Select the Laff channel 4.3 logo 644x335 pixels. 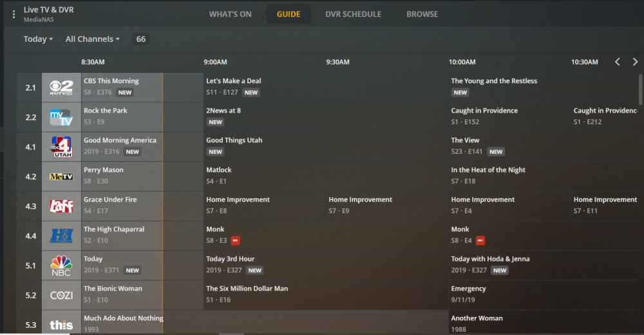(x=61, y=206)
